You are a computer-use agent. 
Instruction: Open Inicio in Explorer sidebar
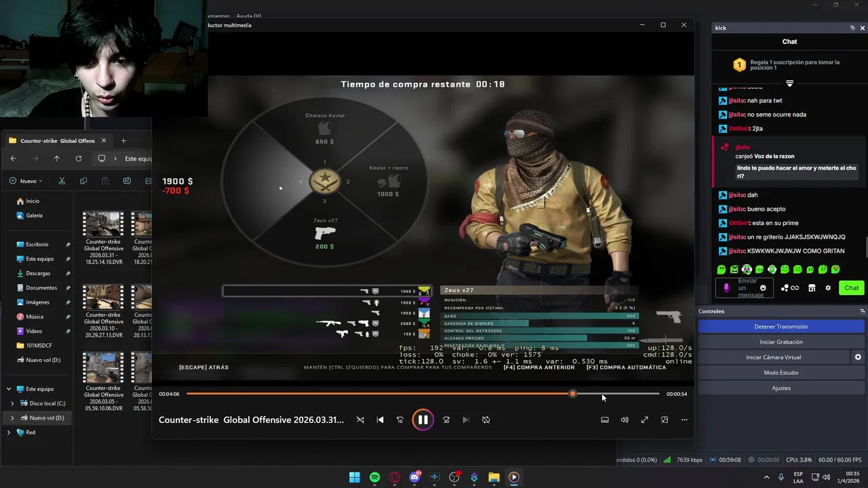[33, 201]
